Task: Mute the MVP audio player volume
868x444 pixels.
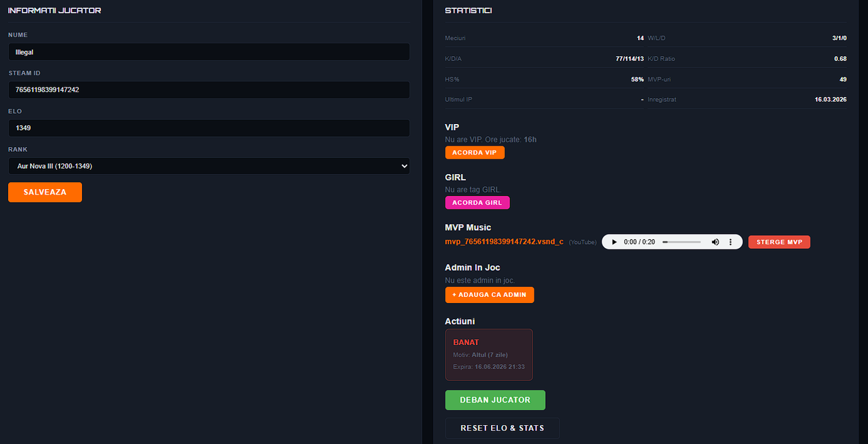Action: 715,242
